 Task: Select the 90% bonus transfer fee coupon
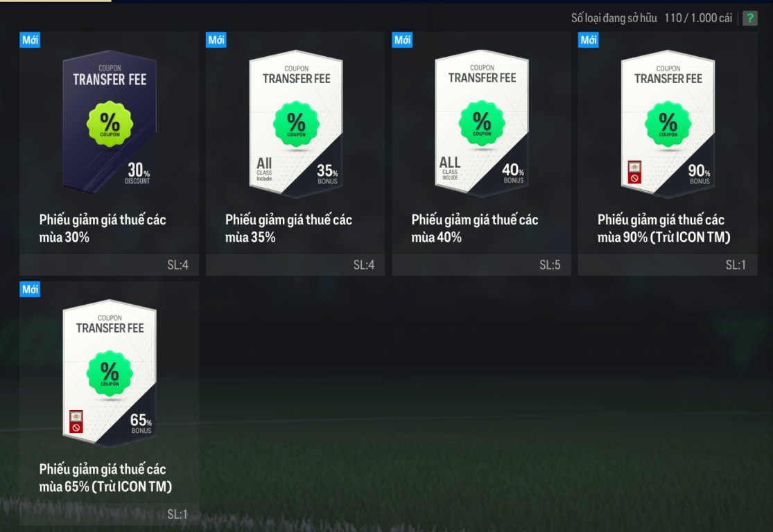coord(668,123)
